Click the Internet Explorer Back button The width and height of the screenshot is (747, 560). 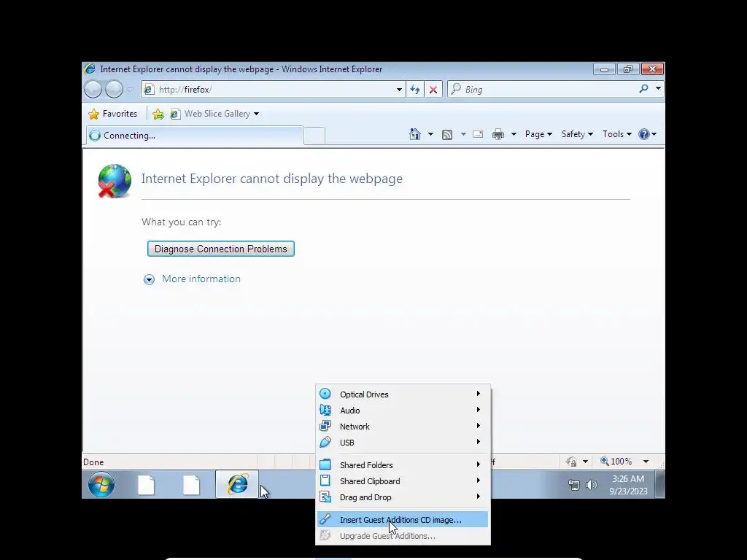(93, 89)
